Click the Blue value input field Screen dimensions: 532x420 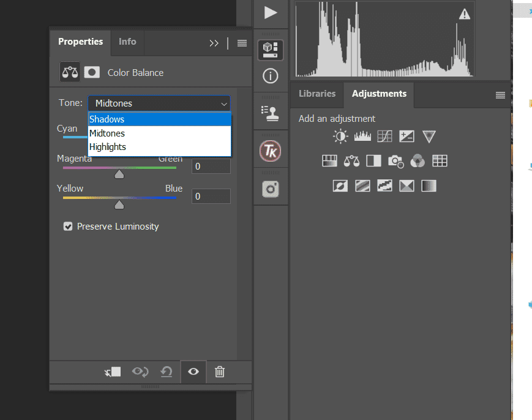pos(211,196)
